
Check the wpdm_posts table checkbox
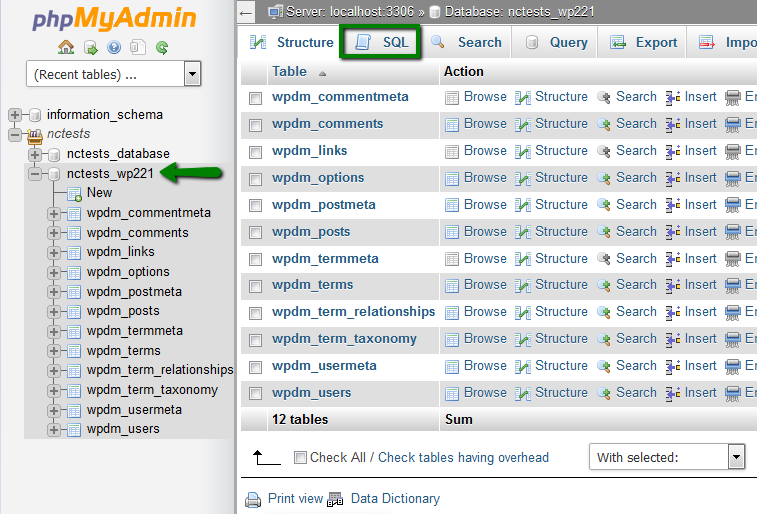[x=255, y=233]
